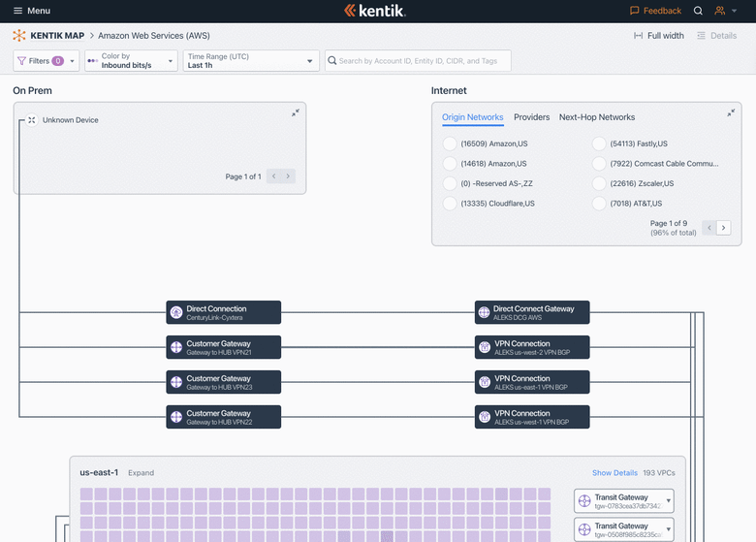The height and width of the screenshot is (542, 756).
Task: Select the (0) -Reserved AS-,ZZ circle
Action: [x=450, y=183]
